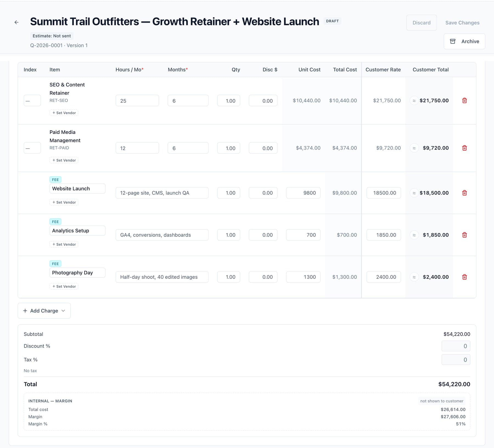This screenshot has height=448, width=494.
Task: Edit description '12-page site, CMS, launch QA'
Action: (x=162, y=193)
